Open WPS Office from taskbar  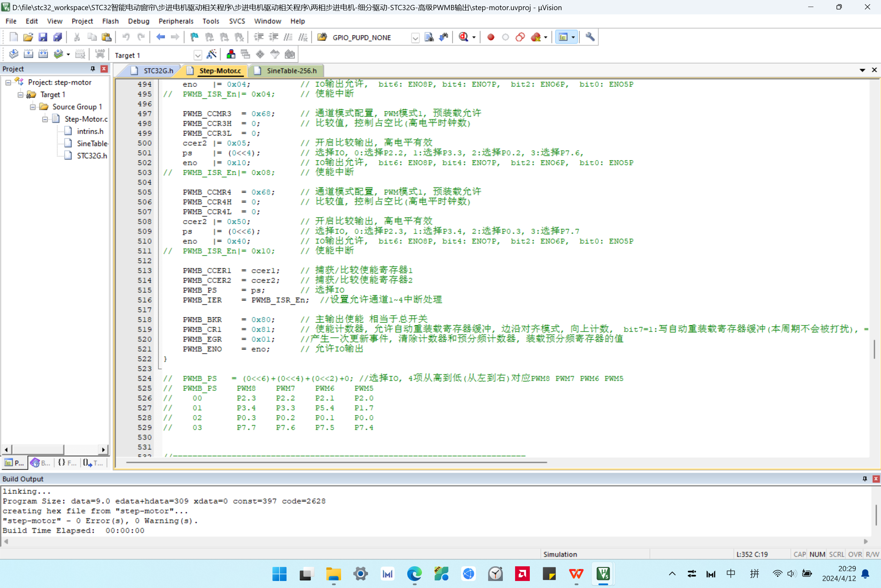point(576,574)
